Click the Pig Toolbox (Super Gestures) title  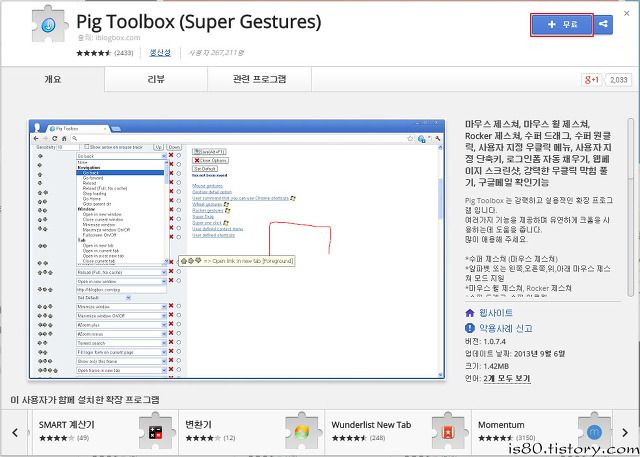199,21
